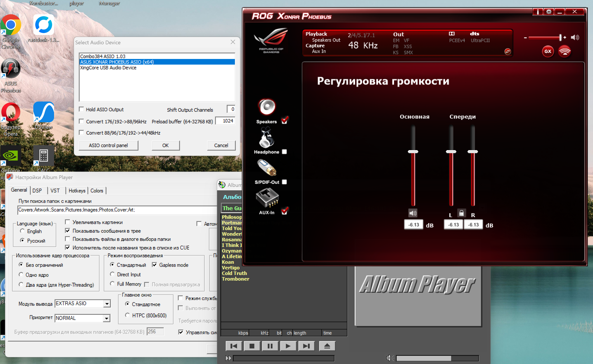Open the Opera browser desktop shortcut
Viewport: 593px width, 364px height.
11,119
